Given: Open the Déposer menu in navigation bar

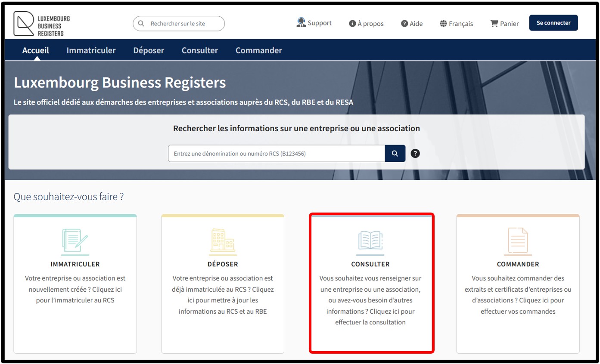Looking at the screenshot, I should tap(149, 50).
